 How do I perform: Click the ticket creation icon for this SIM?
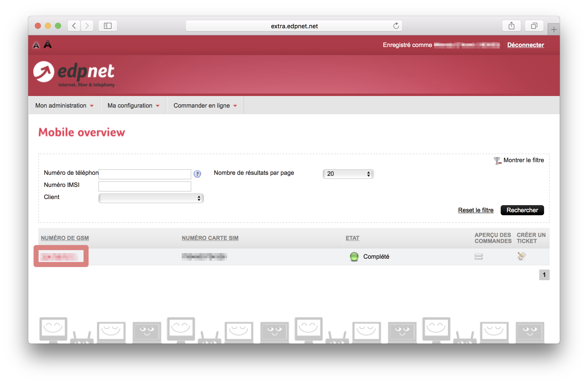point(522,256)
